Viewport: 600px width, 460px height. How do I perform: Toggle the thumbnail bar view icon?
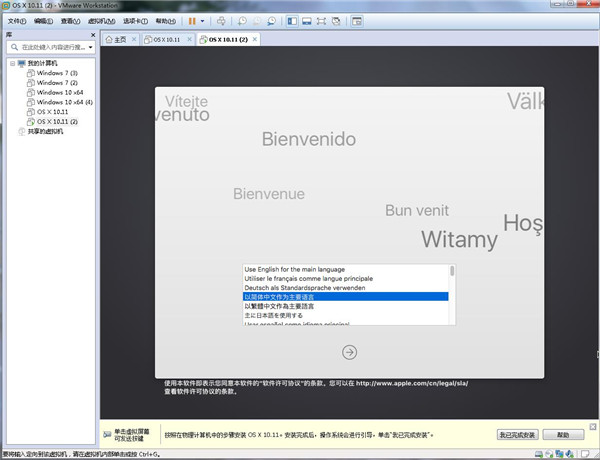(x=307, y=21)
